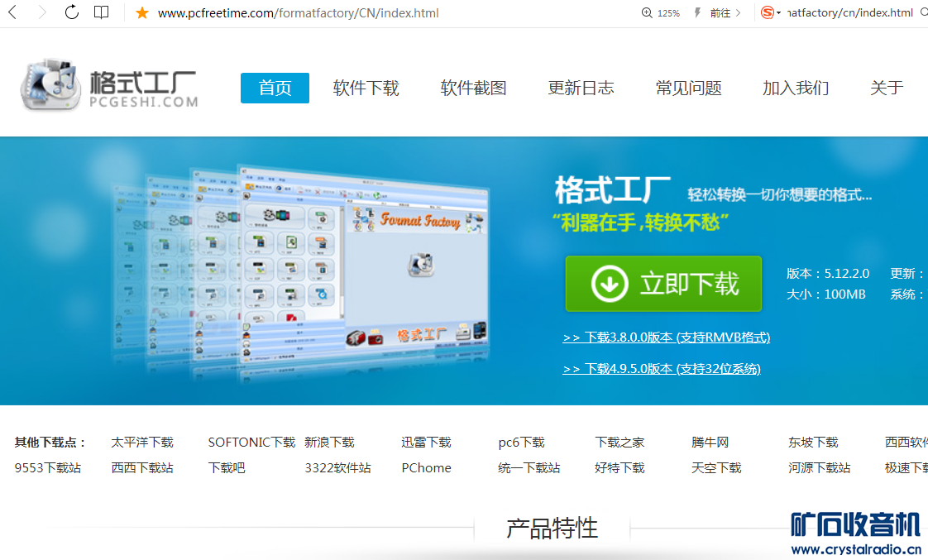This screenshot has width=928, height=560.
Task: Click the 迅雷下载 mirror link
Action: click(x=426, y=443)
